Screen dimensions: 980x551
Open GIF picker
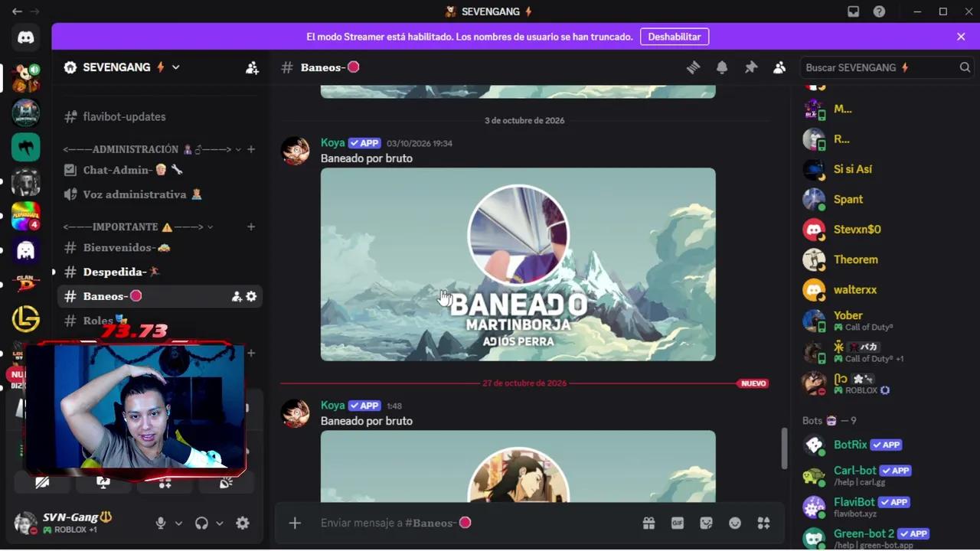tap(678, 523)
